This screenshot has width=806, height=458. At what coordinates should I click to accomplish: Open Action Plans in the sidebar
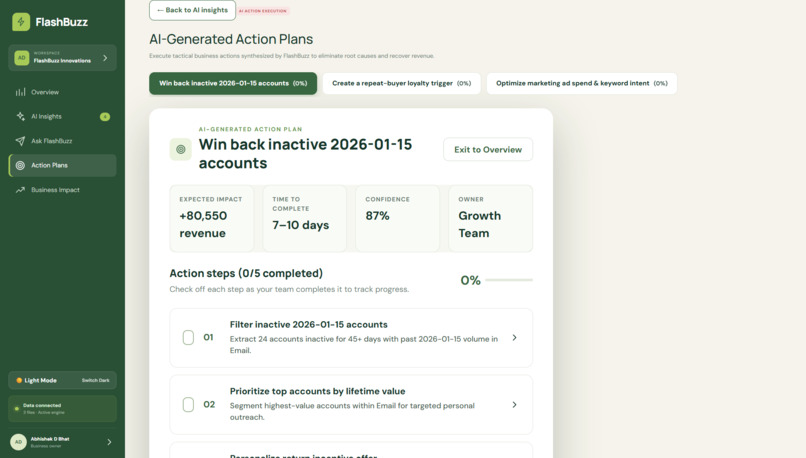point(62,166)
